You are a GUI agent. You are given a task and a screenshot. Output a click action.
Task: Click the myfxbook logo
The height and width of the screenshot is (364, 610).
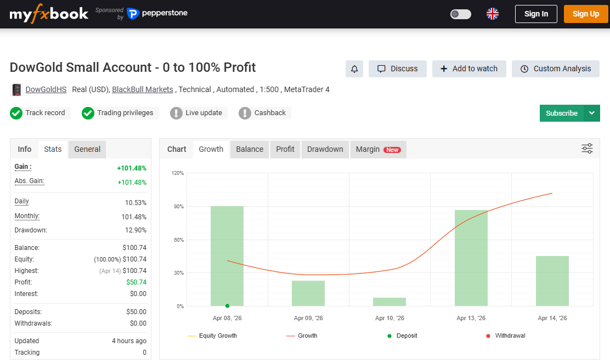point(48,14)
